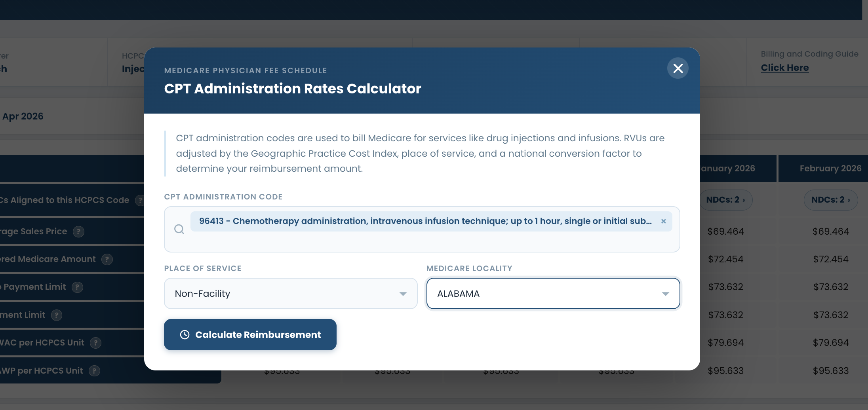Click the Billing and Coding Guide label
The width and height of the screenshot is (868, 410).
[809, 54]
